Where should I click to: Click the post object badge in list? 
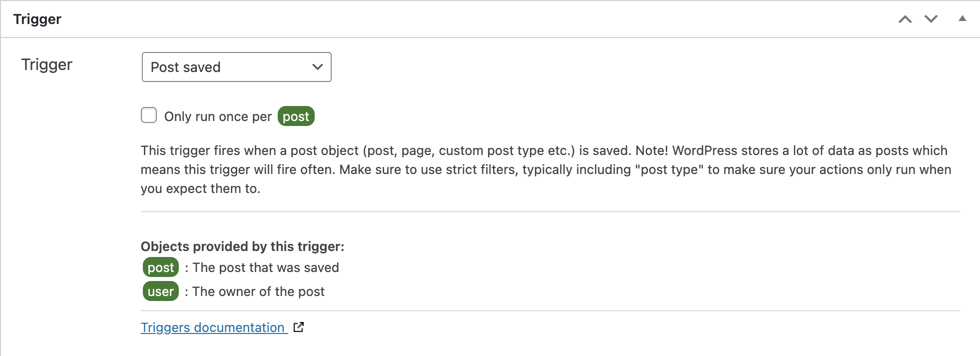[160, 267]
